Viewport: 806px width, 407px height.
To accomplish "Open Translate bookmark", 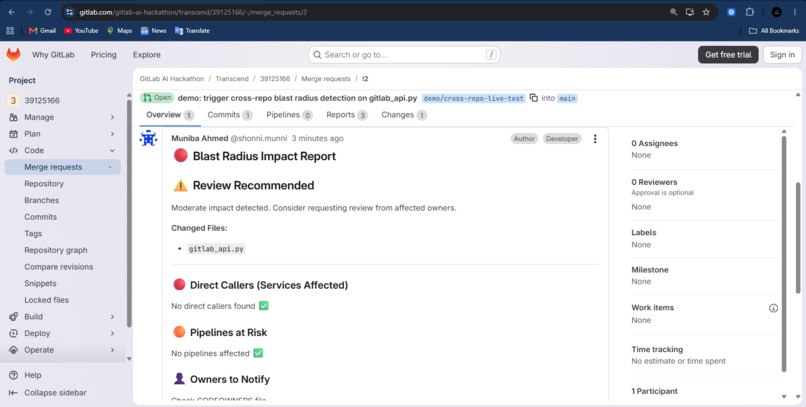I will [x=192, y=31].
